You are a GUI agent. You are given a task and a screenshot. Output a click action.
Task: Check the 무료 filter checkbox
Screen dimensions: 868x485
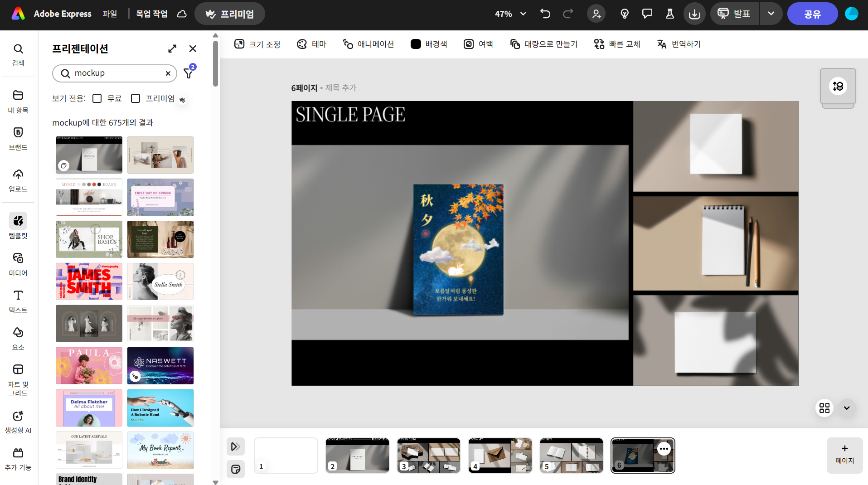[97, 98]
